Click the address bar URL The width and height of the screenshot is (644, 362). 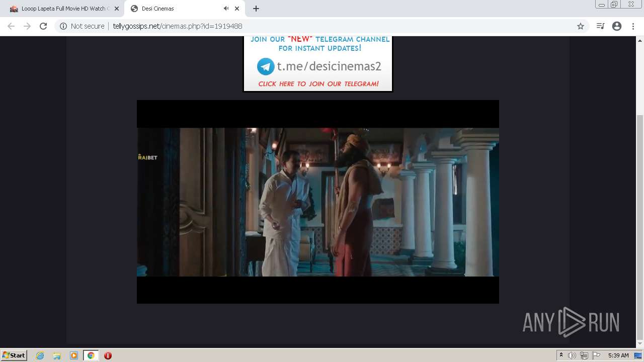pyautogui.click(x=178, y=26)
